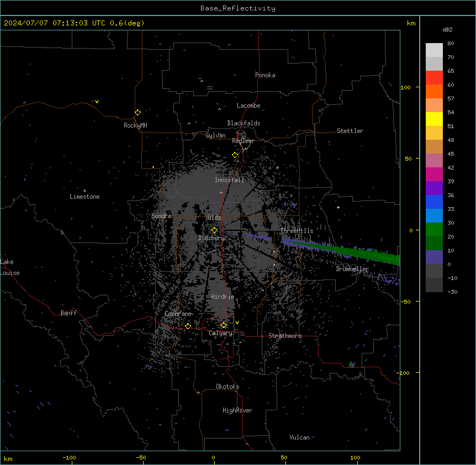Click yellow V marker northwest of RockyMH

[x=97, y=102]
